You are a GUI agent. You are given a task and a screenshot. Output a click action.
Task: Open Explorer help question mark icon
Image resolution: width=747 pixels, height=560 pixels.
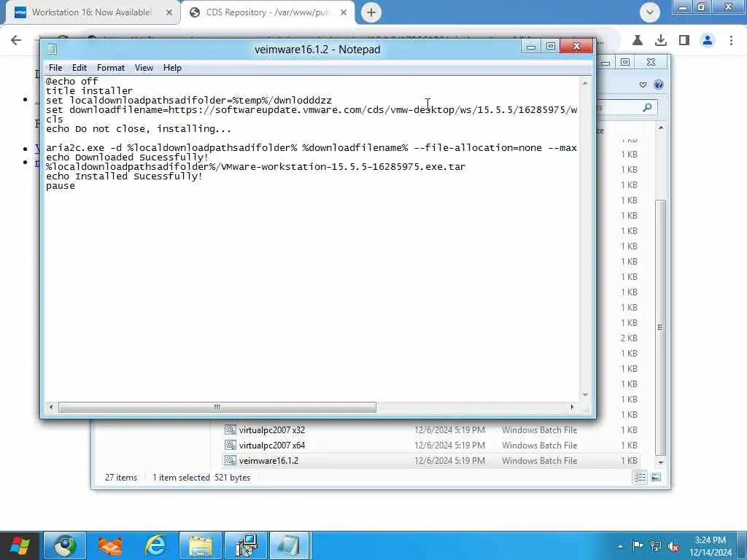click(x=659, y=85)
